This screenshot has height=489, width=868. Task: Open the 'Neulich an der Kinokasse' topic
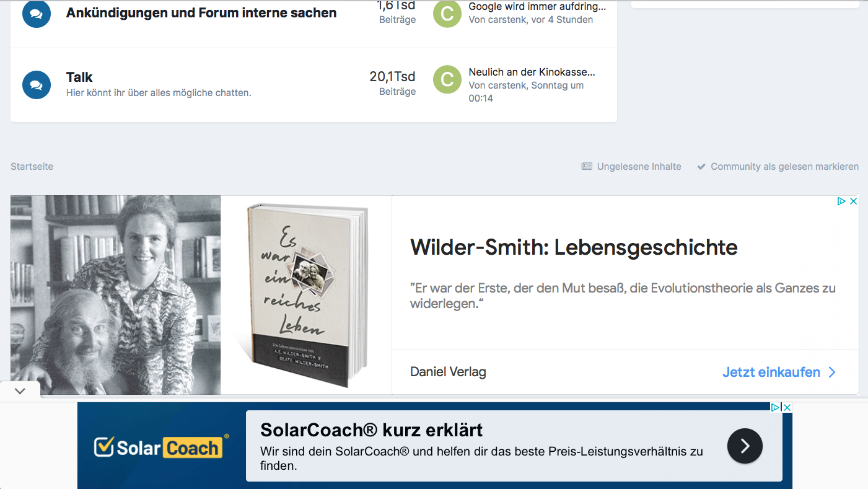click(x=532, y=72)
